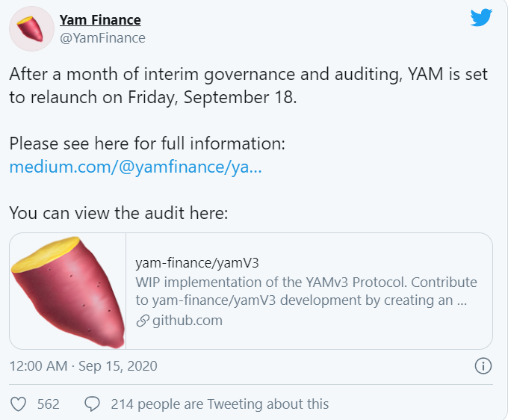Click the reply speech bubble icon
The width and height of the screenshot is (508, 420).
(92, 404)
